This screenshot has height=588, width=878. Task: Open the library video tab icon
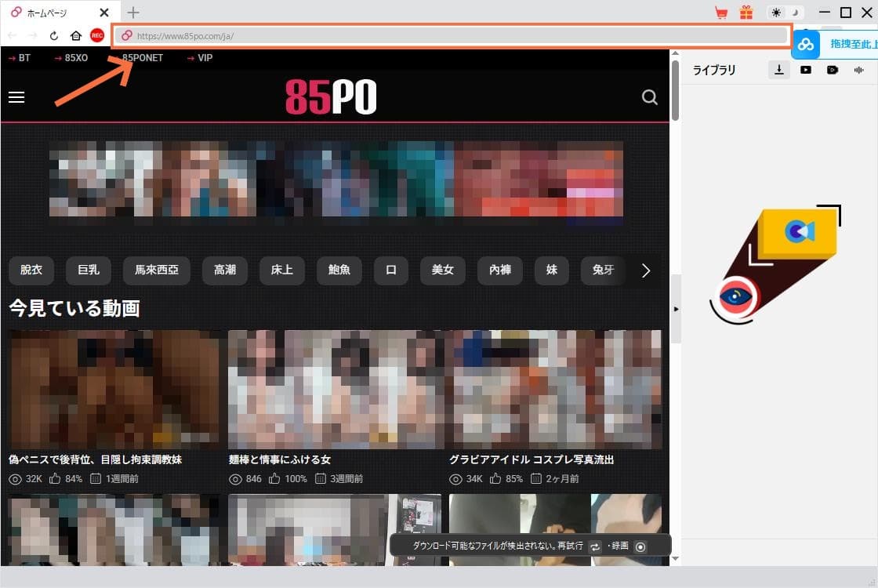[x=806, y=70]
